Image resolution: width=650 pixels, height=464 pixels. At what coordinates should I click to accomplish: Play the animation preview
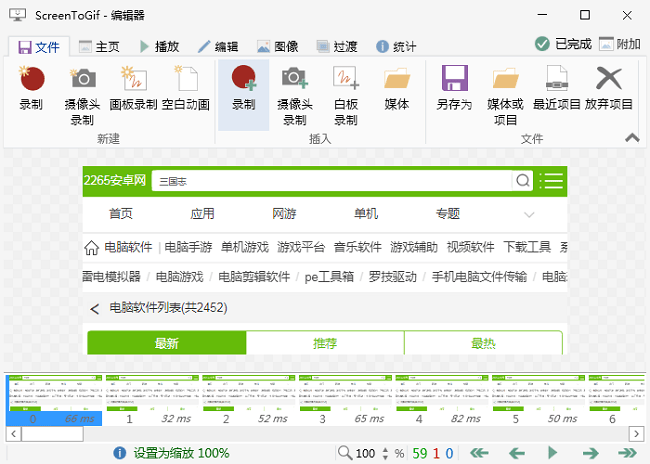tap(553, 453)
